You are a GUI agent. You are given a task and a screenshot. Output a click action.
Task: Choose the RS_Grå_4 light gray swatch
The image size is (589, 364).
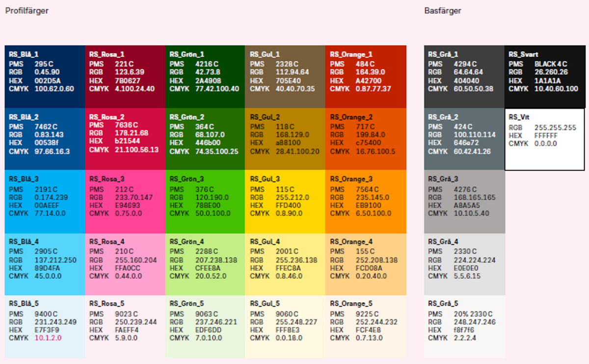coord(464,264)
